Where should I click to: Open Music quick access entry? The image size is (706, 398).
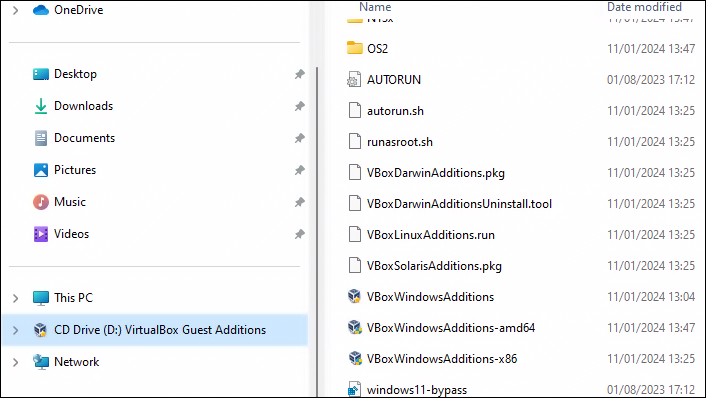(x=70, y=202)
